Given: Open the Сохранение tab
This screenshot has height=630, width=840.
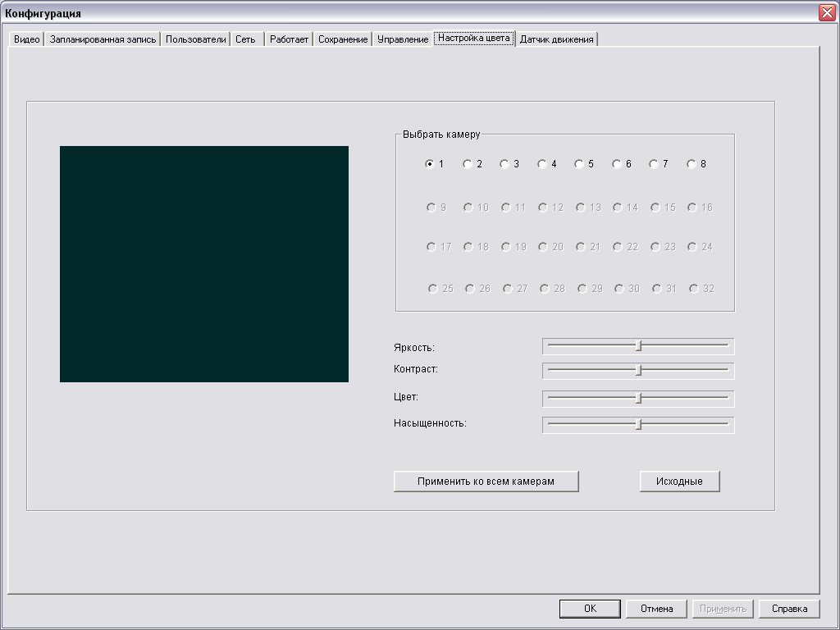Looking at the screenshot, I should click(343, 39).
